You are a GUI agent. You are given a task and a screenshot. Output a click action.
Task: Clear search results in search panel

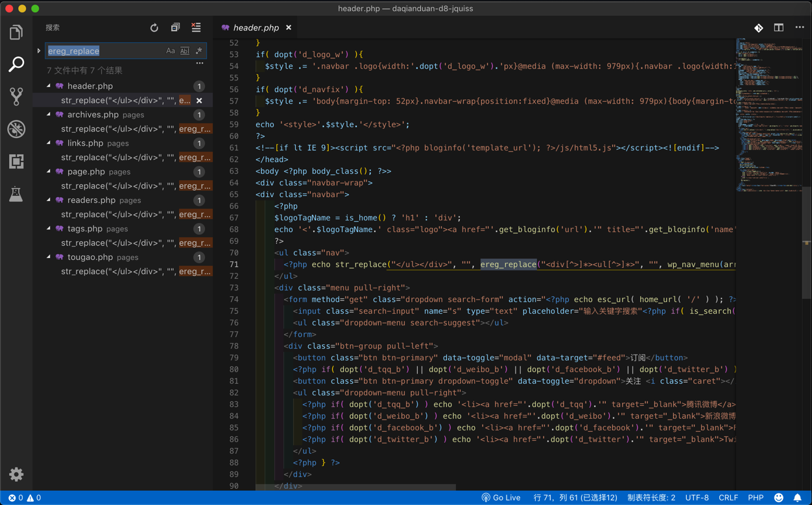196,28
